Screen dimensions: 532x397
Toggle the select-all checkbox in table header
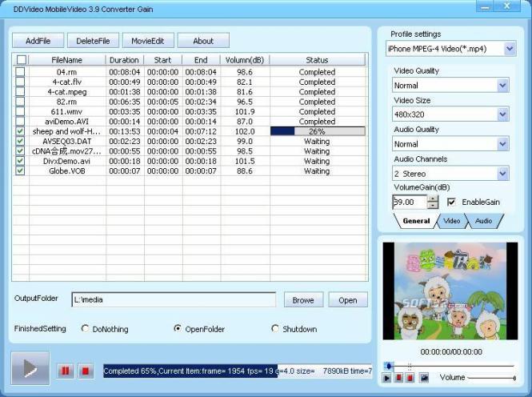pos(22,60)
